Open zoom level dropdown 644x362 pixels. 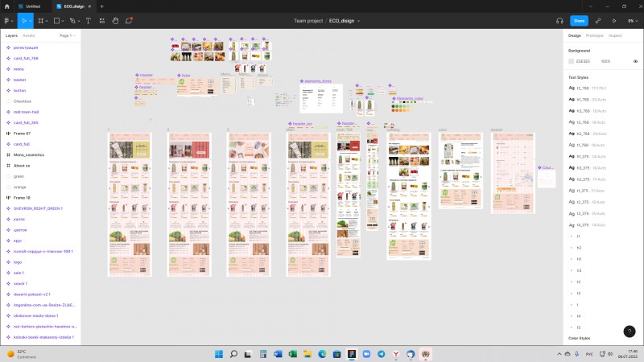633,21
